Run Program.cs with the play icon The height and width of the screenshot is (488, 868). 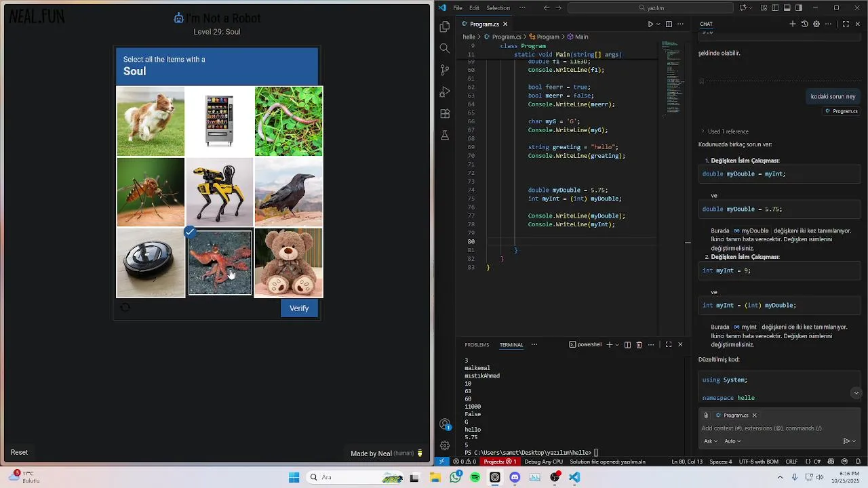click(x=650, y=24)
